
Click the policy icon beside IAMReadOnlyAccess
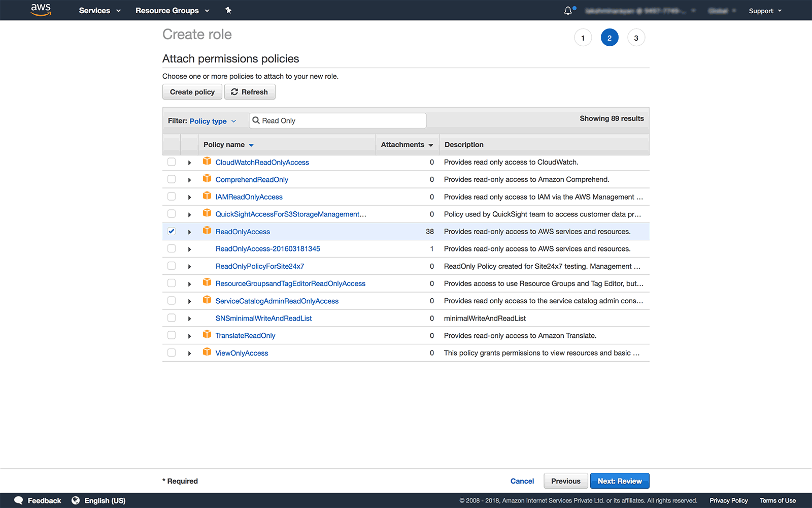(x=207, y=196)
